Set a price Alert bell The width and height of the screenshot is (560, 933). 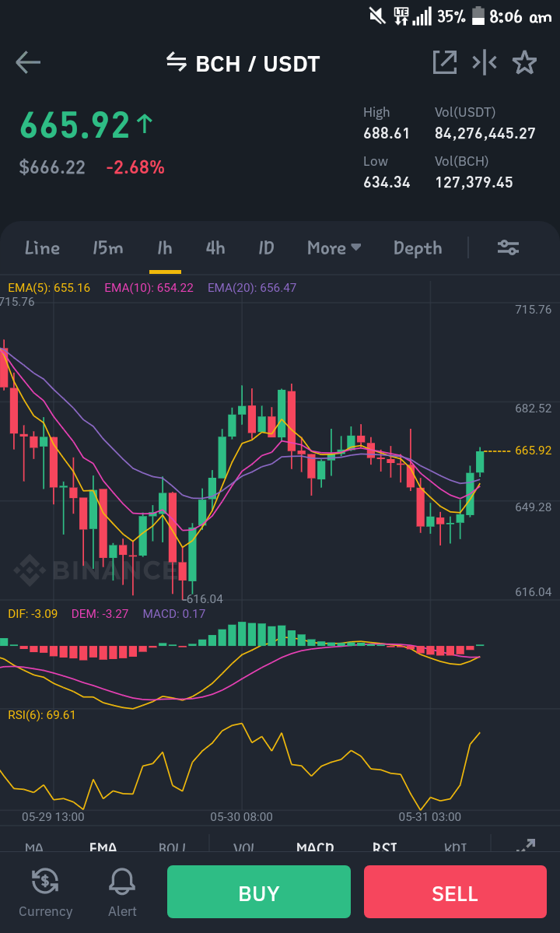[122, 881]
